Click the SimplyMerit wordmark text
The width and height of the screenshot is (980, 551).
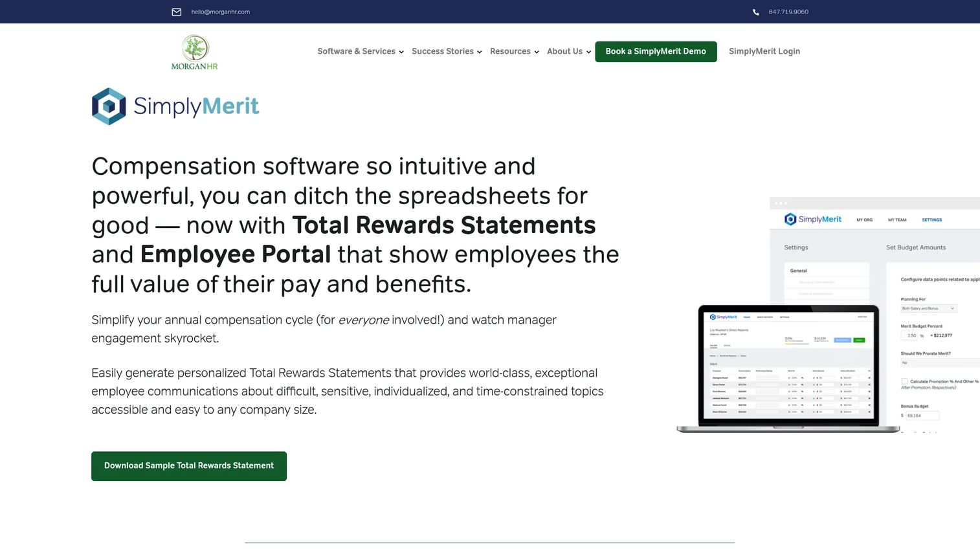coord(196,106)
